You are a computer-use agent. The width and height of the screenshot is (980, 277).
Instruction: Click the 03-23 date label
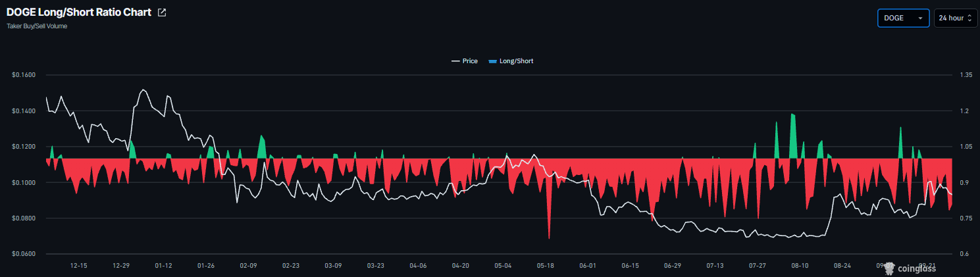376,266
